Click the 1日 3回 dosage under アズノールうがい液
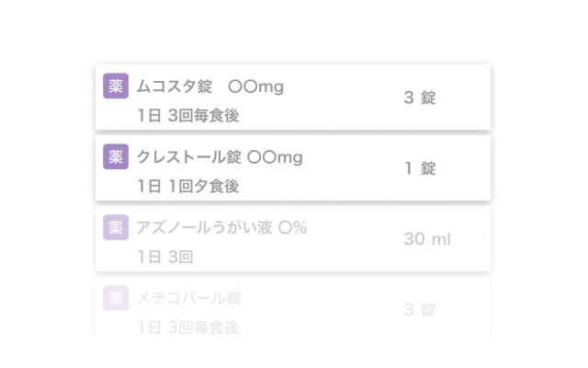Image resolution: width=588 pixels, height=368 pixels. click(164, 257)
